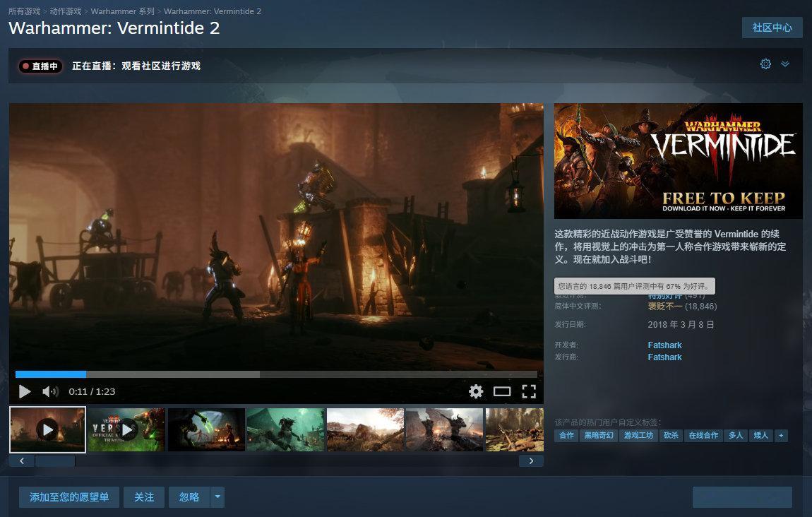Select the official trailer thumbnail
812x517 pixels.
126,429
